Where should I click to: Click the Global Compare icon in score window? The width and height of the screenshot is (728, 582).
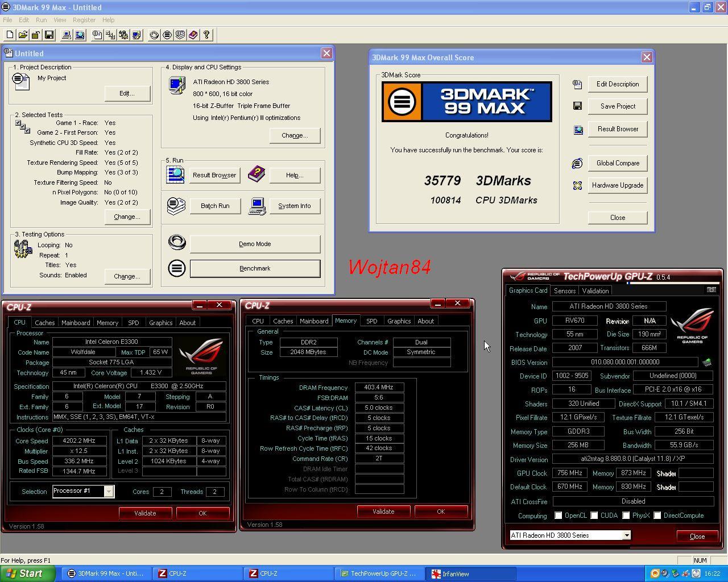click(577, 163)
